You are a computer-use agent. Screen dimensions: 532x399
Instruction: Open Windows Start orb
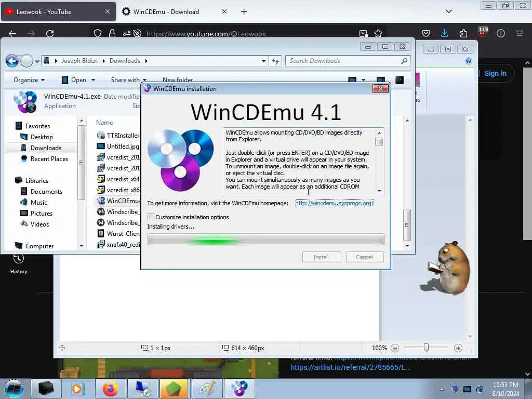[x=14, y=389]
